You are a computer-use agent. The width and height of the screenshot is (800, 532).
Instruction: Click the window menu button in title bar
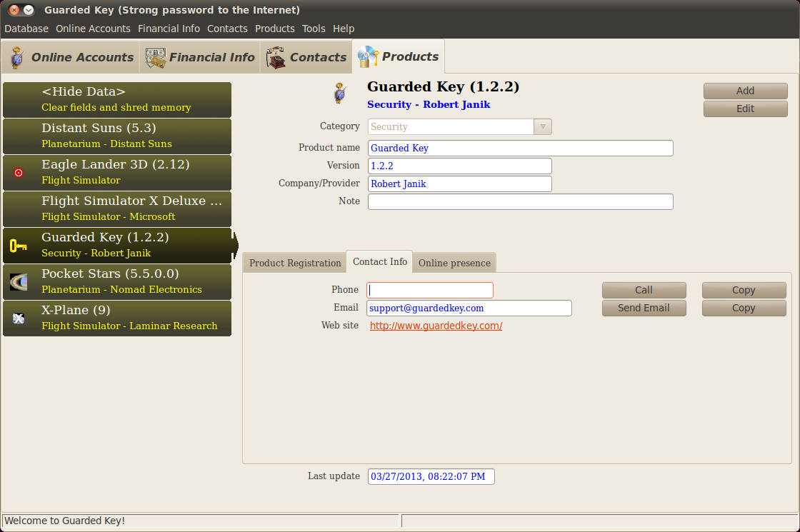(x=29, y=10)
